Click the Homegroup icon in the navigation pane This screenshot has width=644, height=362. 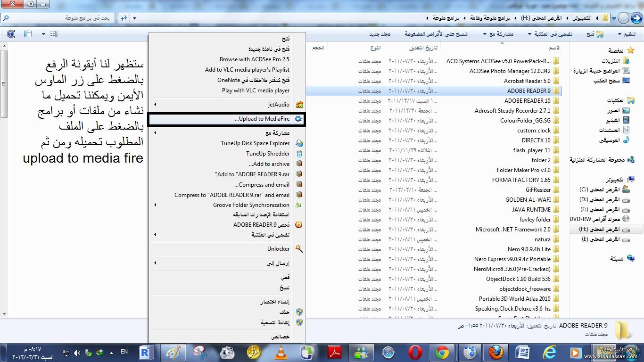(631, 160)
